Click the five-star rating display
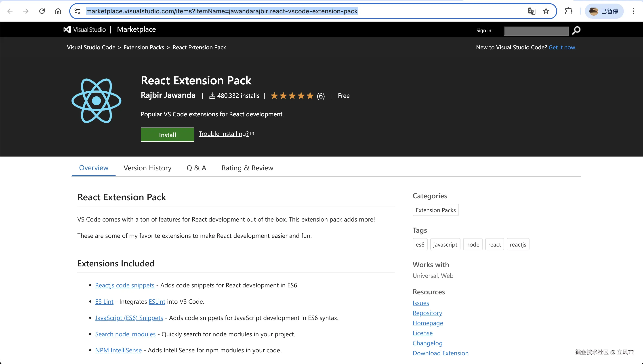Viewport: 643px width, 364px height. pos(292,96)
